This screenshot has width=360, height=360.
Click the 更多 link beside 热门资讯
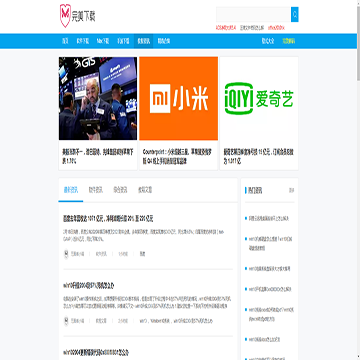click(292, 190)
